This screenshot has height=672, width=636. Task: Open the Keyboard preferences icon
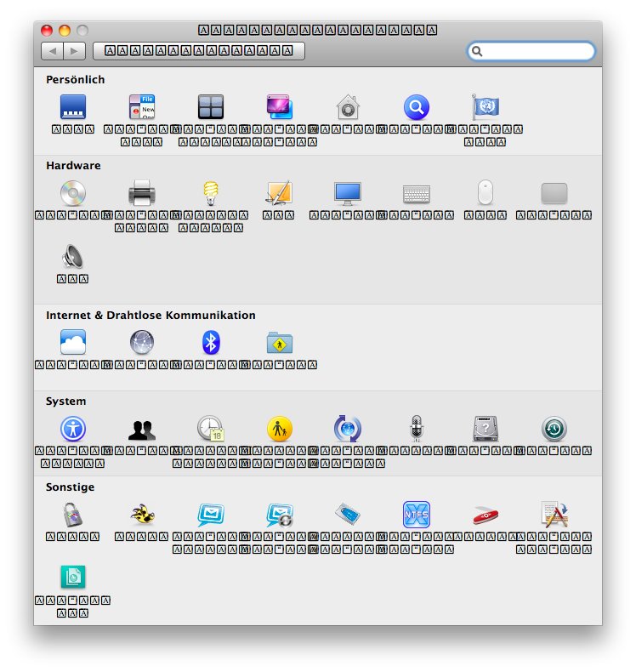417,194
